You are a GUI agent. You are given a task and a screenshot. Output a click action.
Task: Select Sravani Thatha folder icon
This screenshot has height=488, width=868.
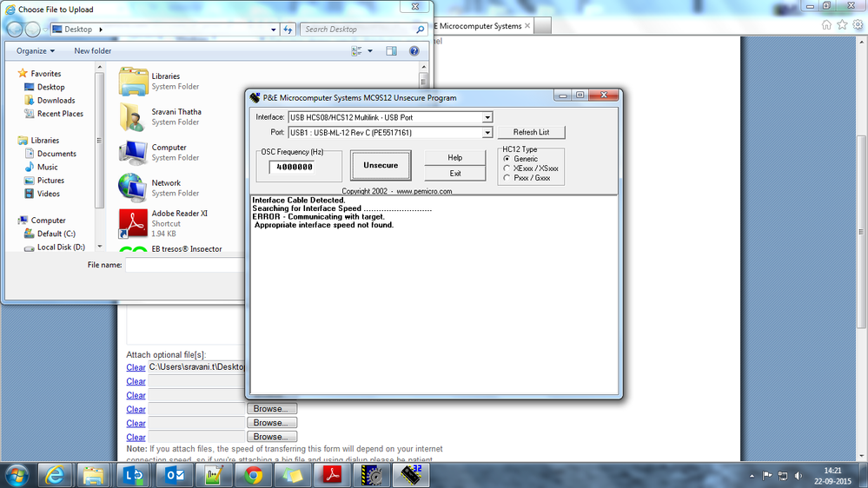click(133, 116)
